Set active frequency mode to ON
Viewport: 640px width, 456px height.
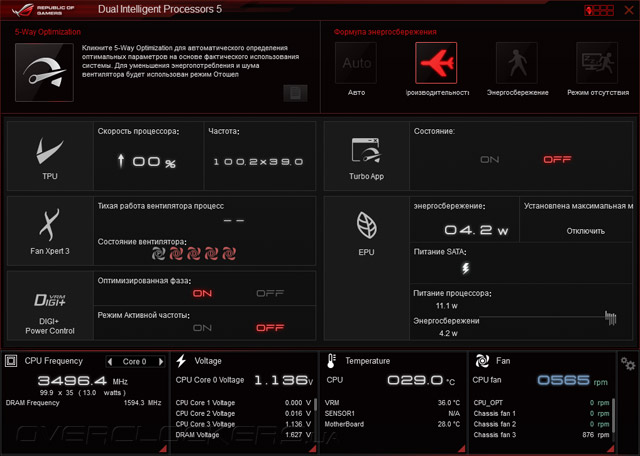pos(202,328)
